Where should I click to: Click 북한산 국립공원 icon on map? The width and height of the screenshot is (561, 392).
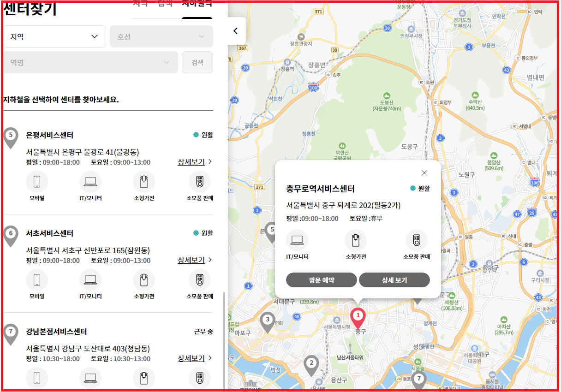pyautogui.click(x=342, y=146)
